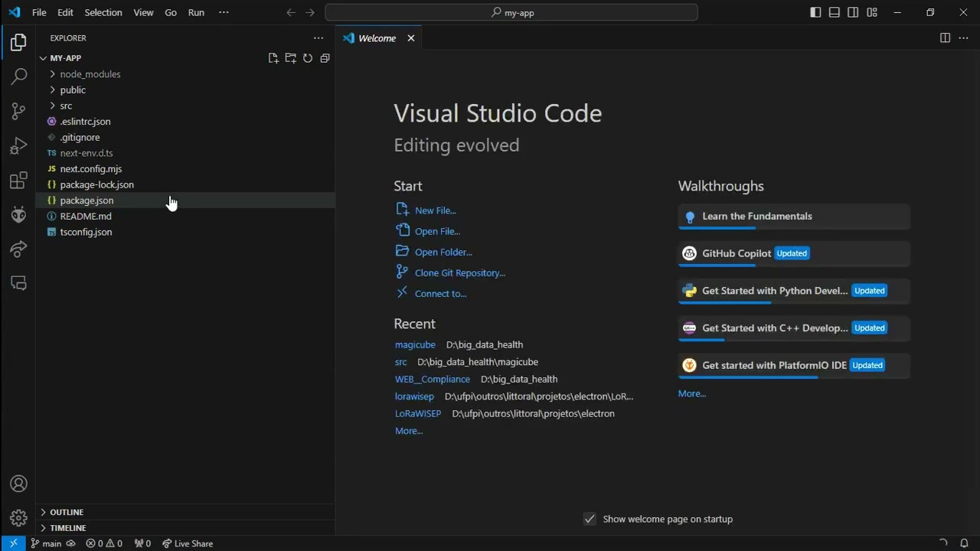This screenshot has height=551, width=980.
Task: Toggle secondary side bar layout icon
Action: 853,12
